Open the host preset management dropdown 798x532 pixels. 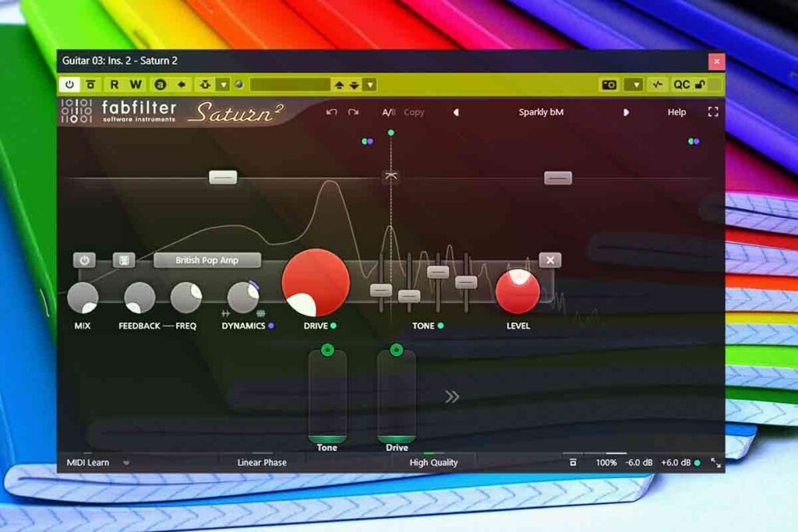[x=370, y=84]
